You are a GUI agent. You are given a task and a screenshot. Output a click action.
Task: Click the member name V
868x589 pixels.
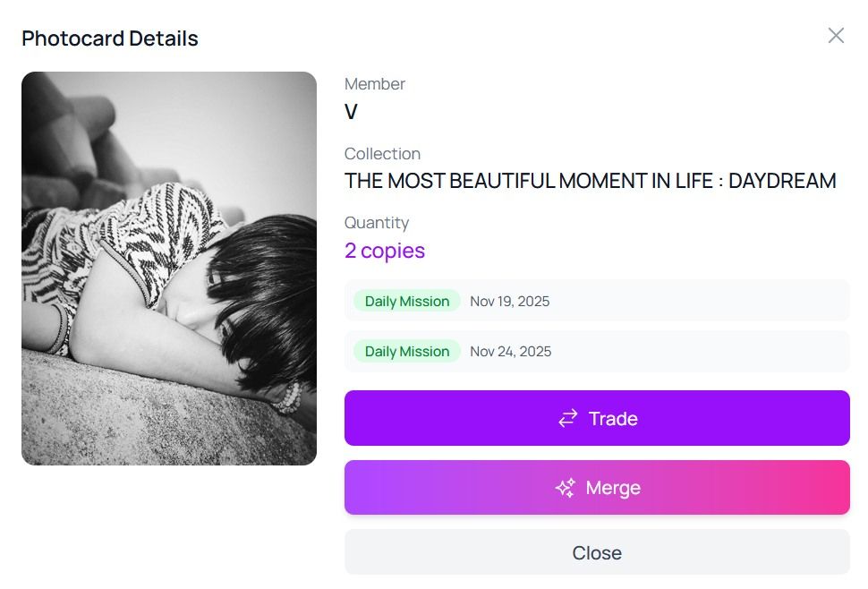(x=351, y=113)
